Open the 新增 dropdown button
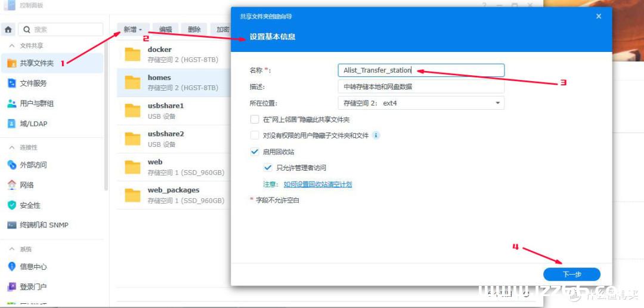 point(134,30)
